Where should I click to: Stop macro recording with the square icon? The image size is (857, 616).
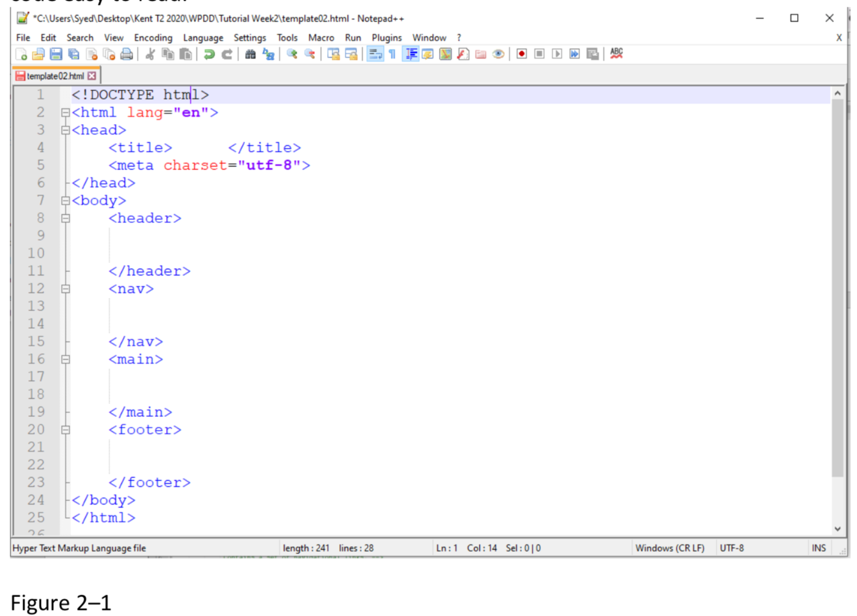click(539, 54)
